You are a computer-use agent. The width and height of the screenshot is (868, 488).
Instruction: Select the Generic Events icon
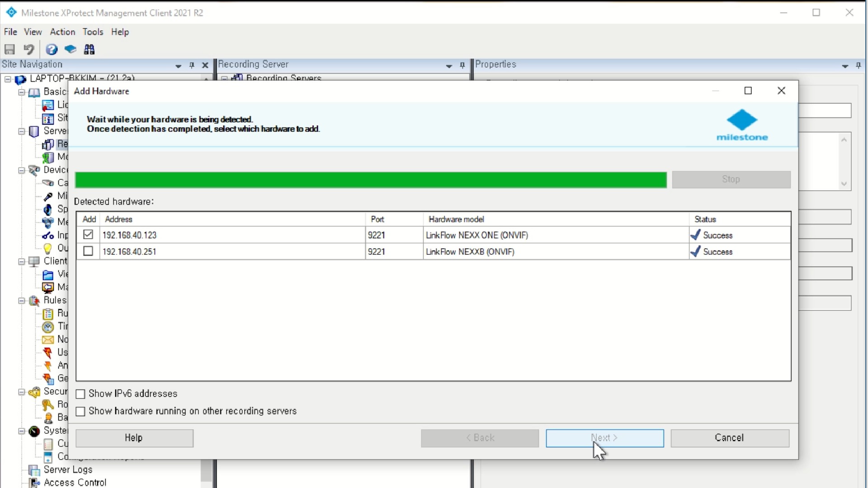(48, 379)
